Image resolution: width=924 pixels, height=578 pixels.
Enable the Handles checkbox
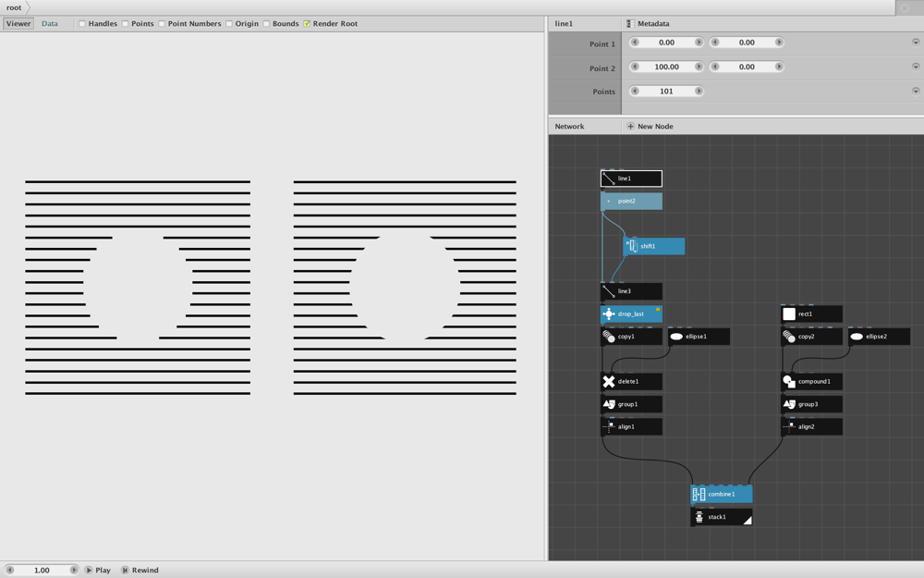click(82, 24)
